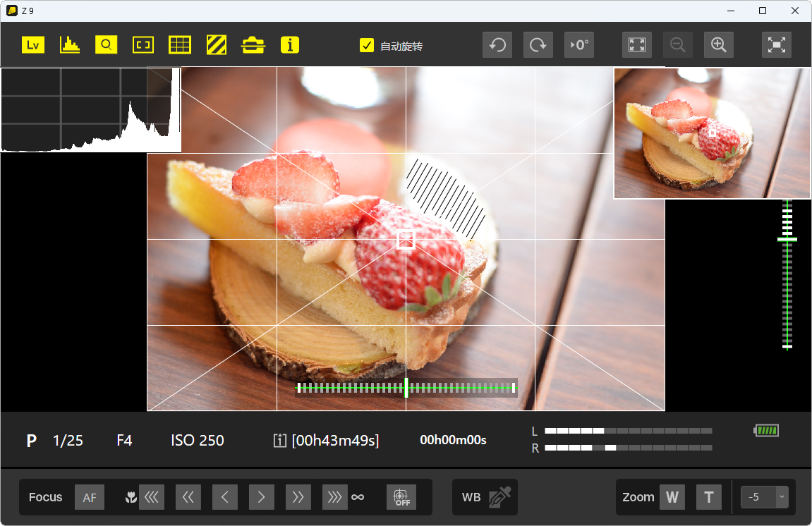Click the navigator thumbnail preview
The image size is (812, 526).
click(x=712, y=133)
